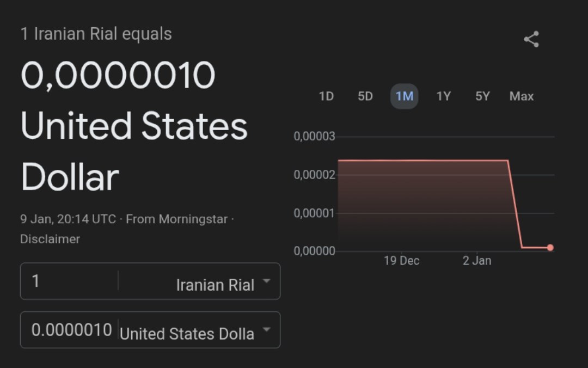Click the Disclaimer link
Viewport: 588px width, 368px height.
[x=50, y=238]
